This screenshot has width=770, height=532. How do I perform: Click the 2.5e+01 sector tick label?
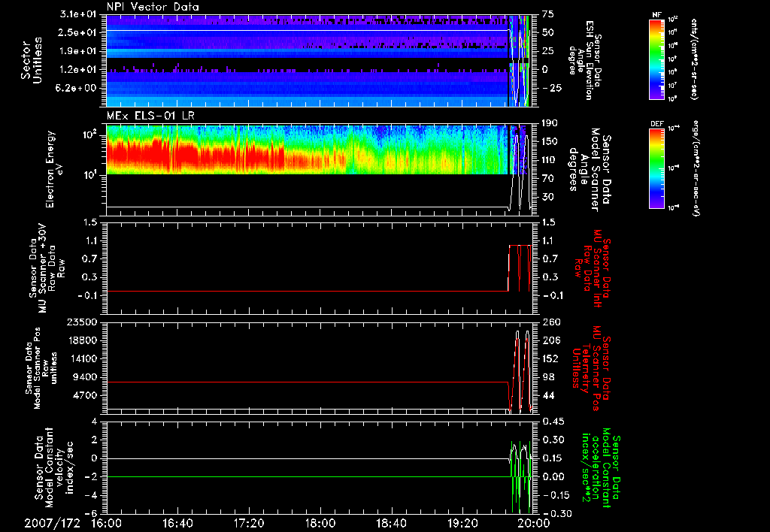coord(77,32)
